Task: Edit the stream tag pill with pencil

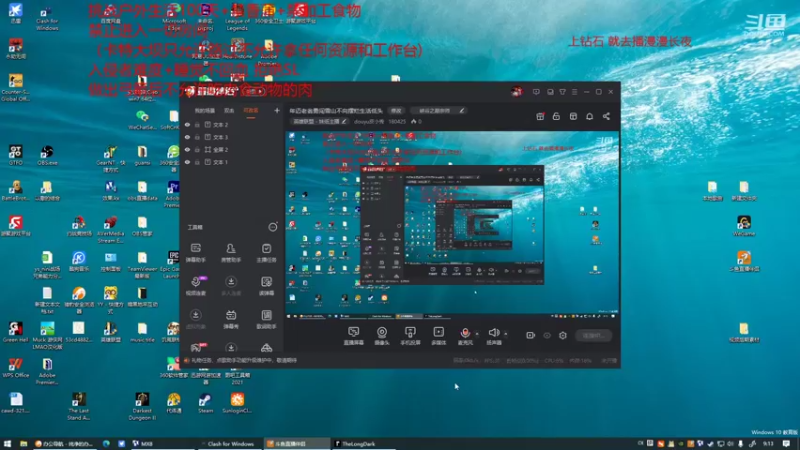Action: pos(441,111)
